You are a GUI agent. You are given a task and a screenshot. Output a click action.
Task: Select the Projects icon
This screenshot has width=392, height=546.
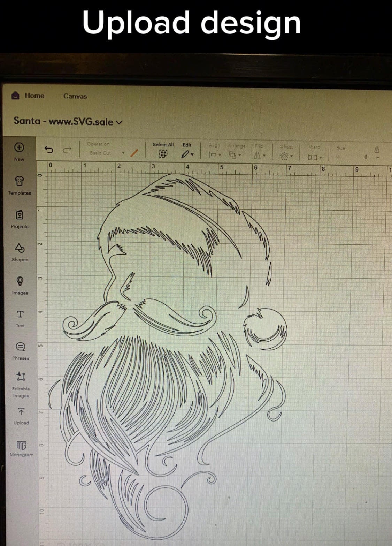click(x=20, y=216)
